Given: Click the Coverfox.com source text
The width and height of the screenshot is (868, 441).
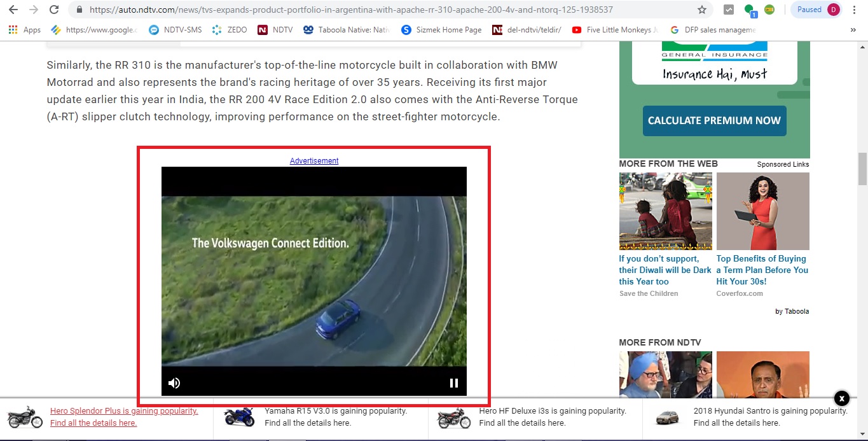Looking at the screenshot, I should [x=740, y=293].
